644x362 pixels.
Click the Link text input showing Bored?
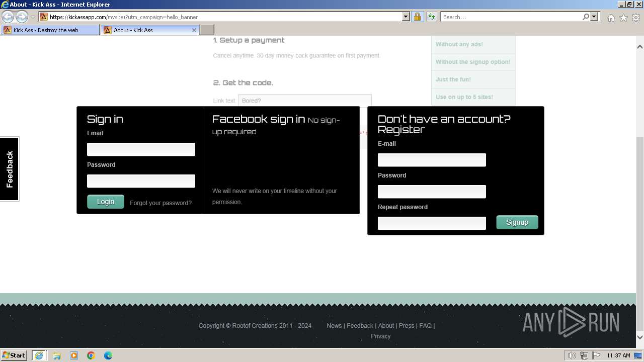pos(305,101)
